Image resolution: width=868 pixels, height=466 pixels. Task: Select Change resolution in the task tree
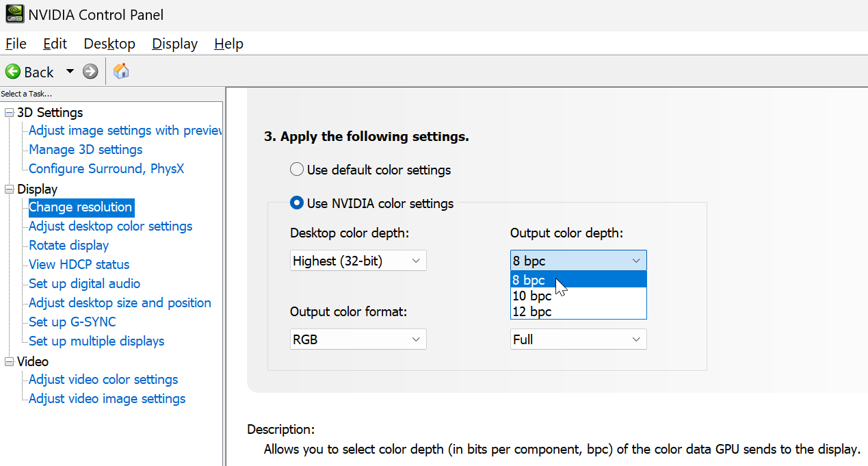[x=81, y=207]
